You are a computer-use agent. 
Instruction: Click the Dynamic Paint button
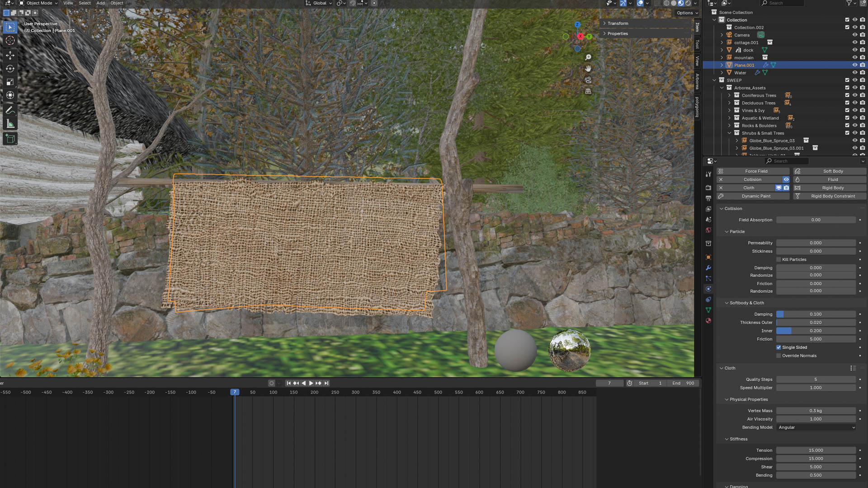coord(756,196)
